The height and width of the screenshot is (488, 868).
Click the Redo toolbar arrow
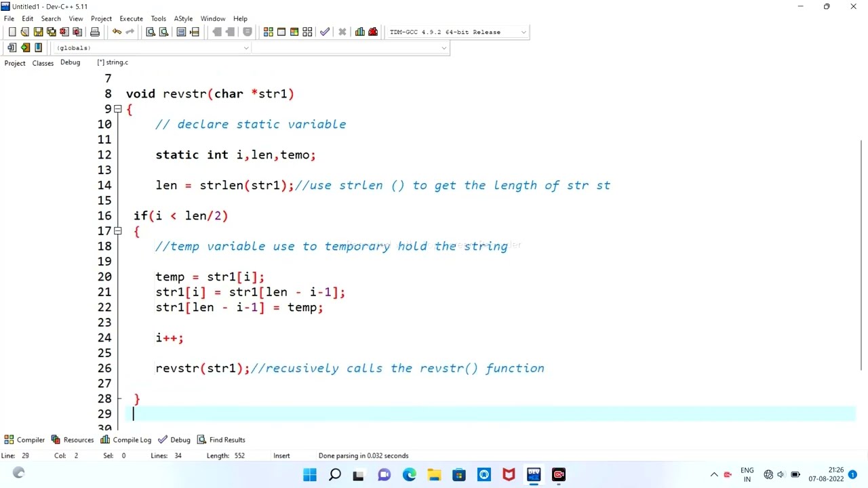130,32
